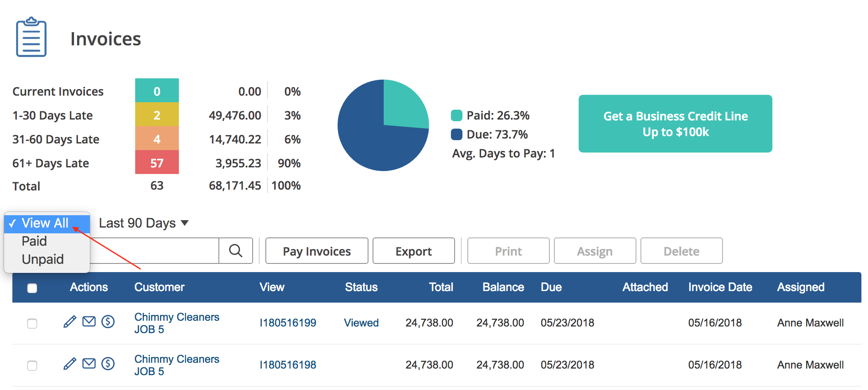Toggle the select-all checkbox in table header
This screenshot has height=390, width=868.
coord(32,288)
